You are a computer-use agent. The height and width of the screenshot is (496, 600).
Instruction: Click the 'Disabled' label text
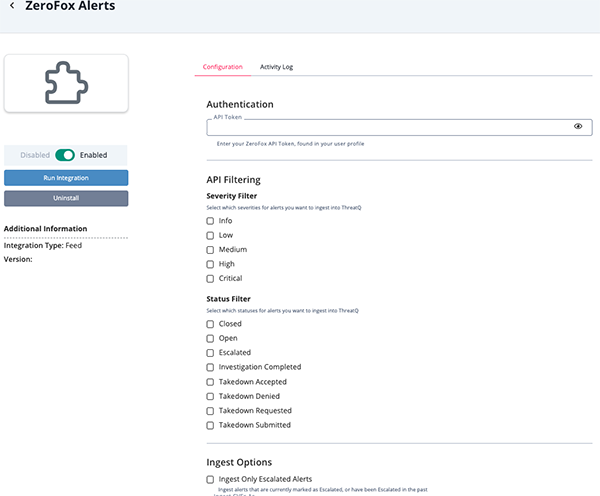pos(35,155)
